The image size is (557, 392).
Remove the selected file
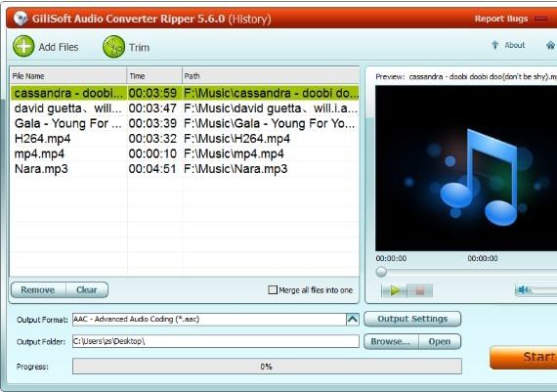click(x=38, y=290)
